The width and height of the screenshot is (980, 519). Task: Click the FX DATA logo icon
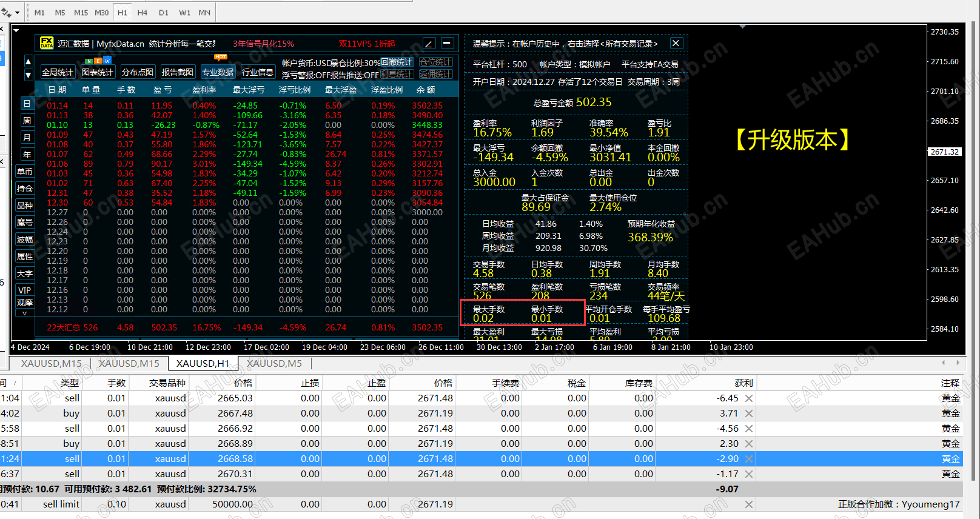coord(47,43)
